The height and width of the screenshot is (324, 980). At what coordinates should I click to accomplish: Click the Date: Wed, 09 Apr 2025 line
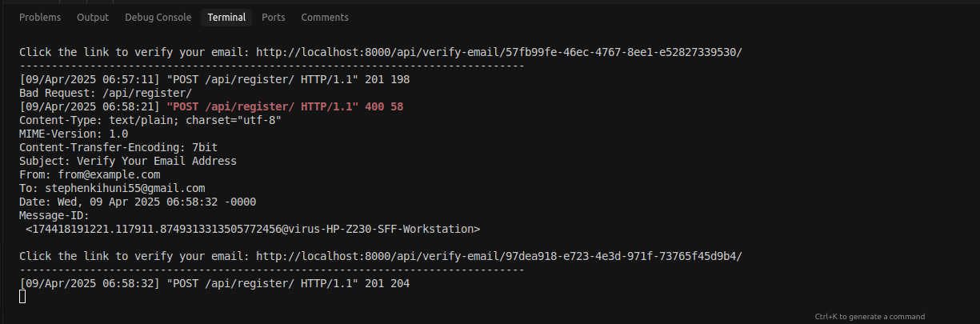point(138,202)
